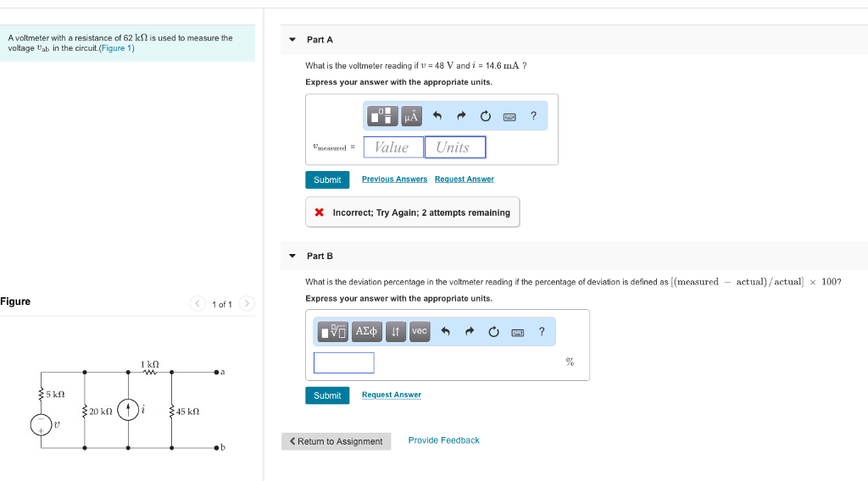This screenshot has height=481, width=868.
Task: Open keyboard shortcuts icon in Part B
Action: point(518,332)
